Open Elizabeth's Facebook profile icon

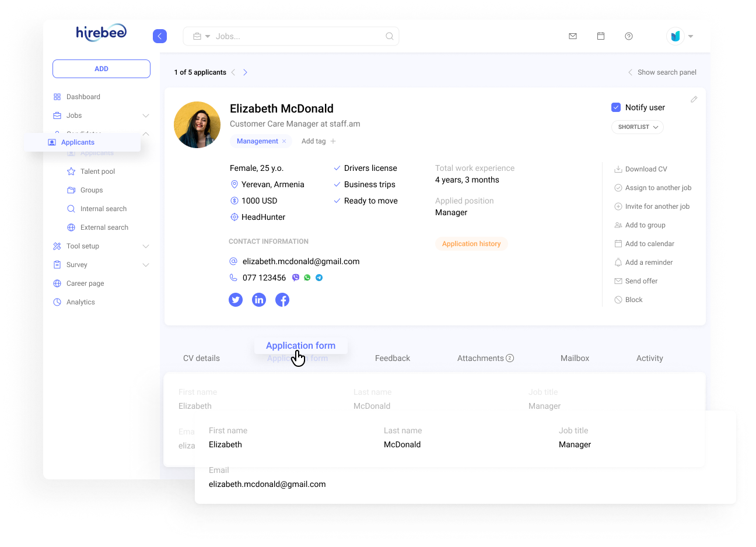(282, 300)
